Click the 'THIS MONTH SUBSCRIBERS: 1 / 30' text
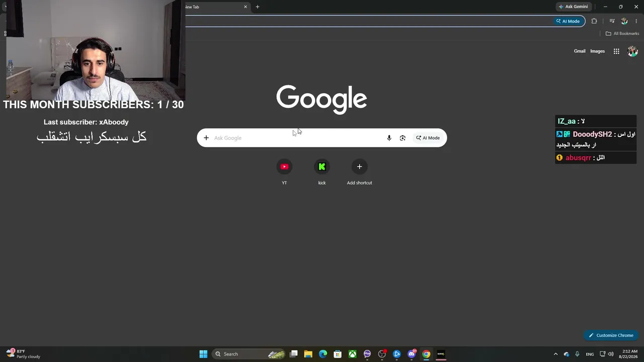Screen dimensions: 644x362 [93, 105]
